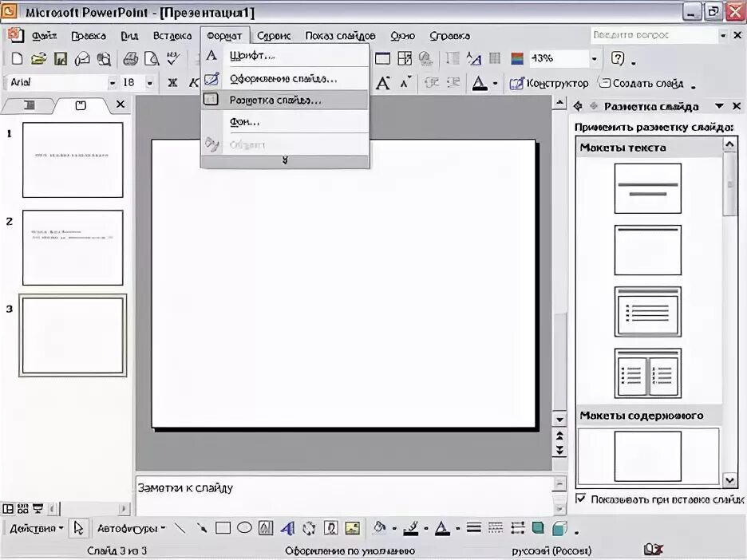Open Print Preview icon
747x560 pixels.
(152, 59)
